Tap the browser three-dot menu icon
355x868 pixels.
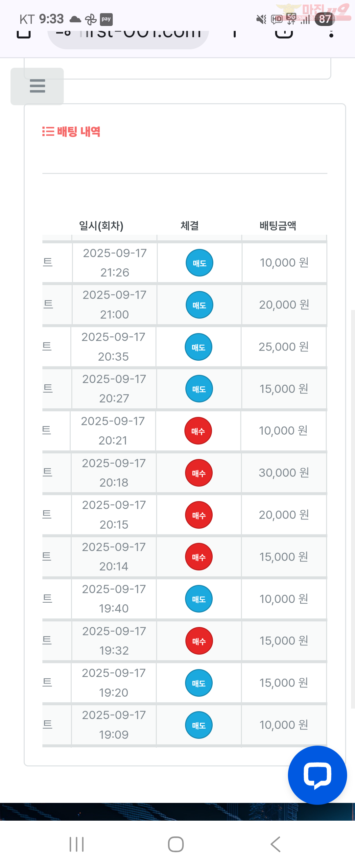point(331,33)
